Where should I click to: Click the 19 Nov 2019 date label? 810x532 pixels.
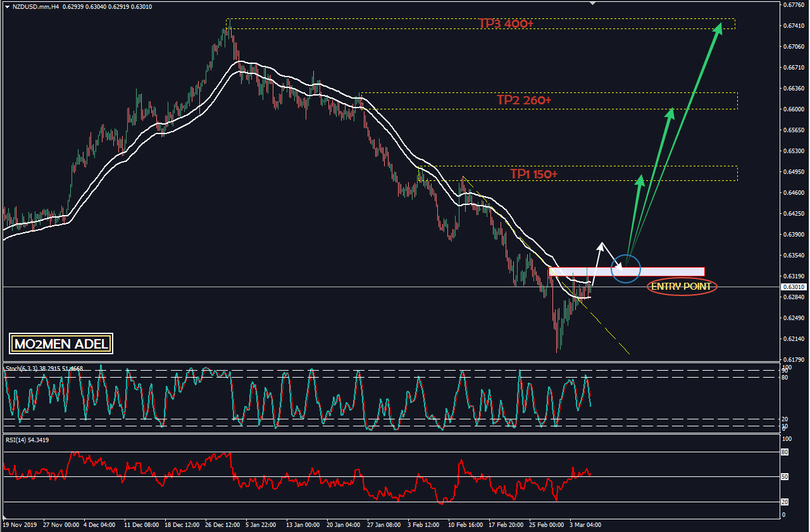point(19,524)
